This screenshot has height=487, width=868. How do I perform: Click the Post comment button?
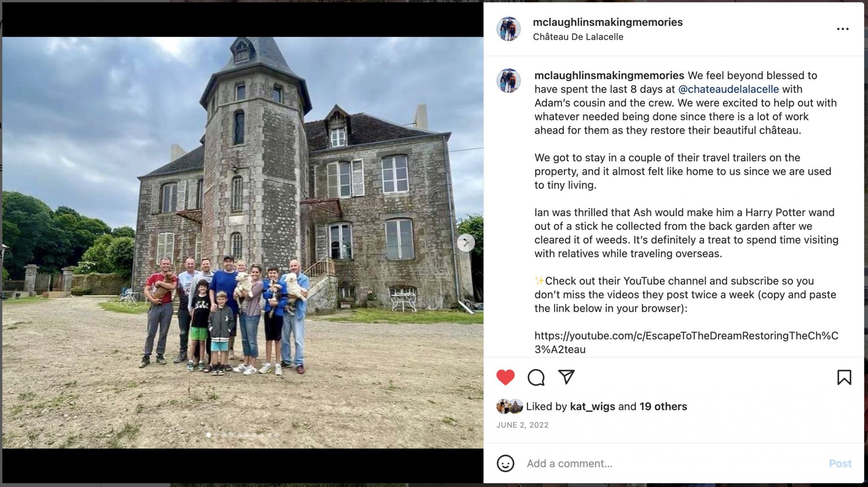click(x=840, y=463)
